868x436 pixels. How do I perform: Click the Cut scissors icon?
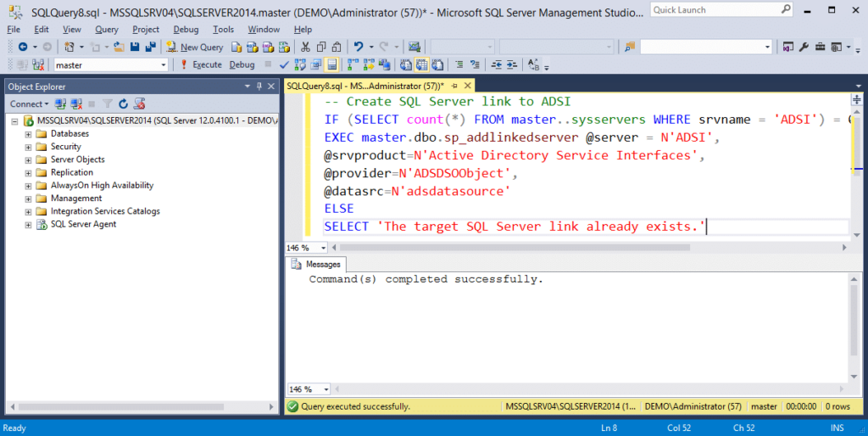305,47
